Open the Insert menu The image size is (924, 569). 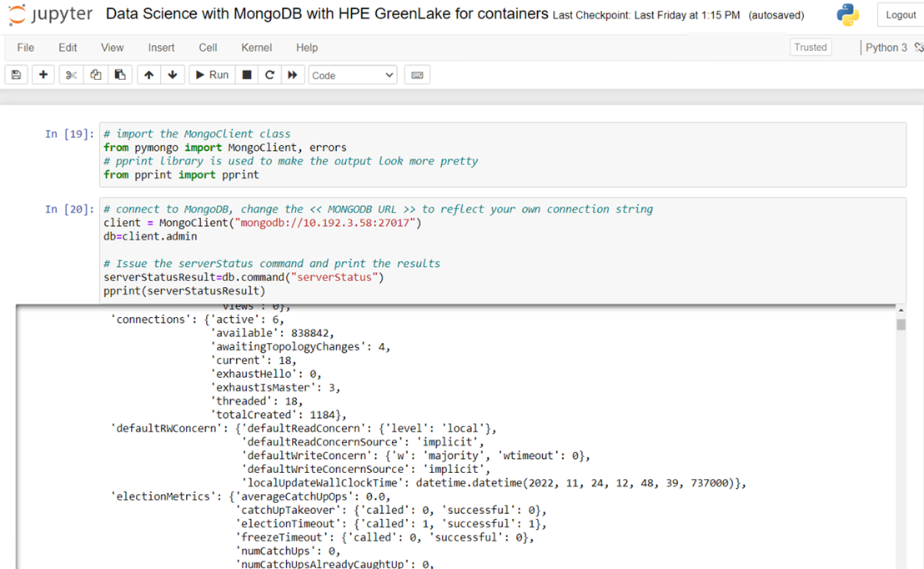tap(161, 48)
